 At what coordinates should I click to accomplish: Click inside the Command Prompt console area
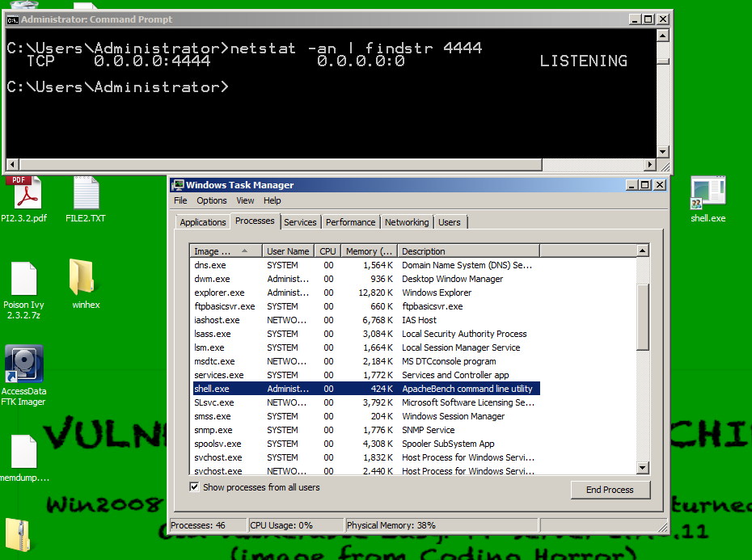pyautogui.click(x=331, y=94)
